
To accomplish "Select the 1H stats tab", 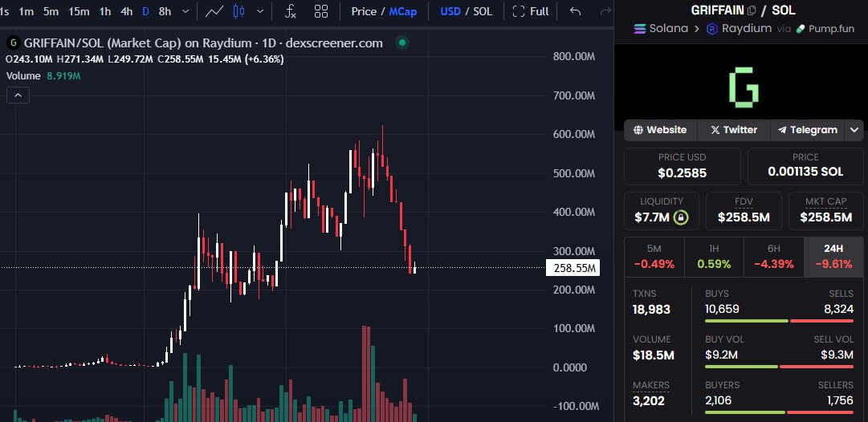I will pos(714,258).
